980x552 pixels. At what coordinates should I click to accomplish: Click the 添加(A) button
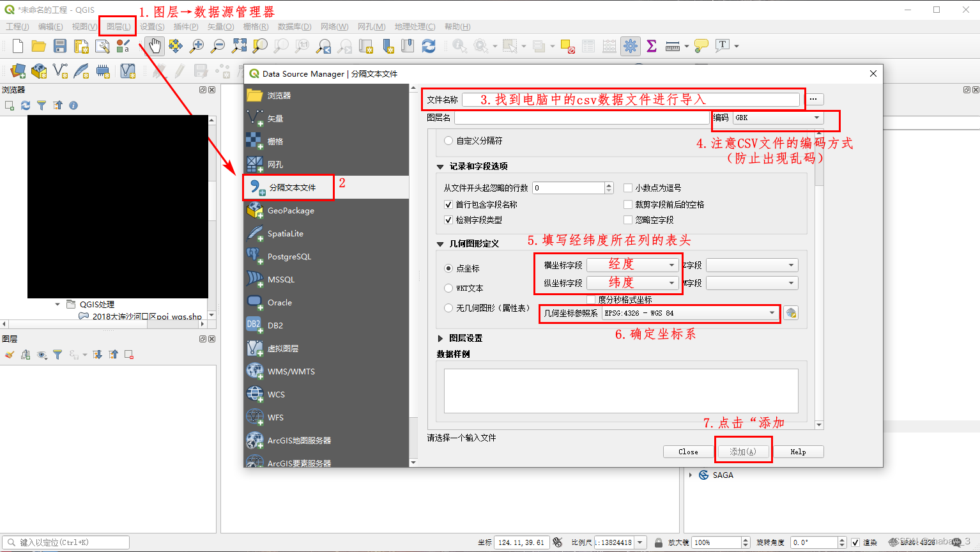coord(743,452)
